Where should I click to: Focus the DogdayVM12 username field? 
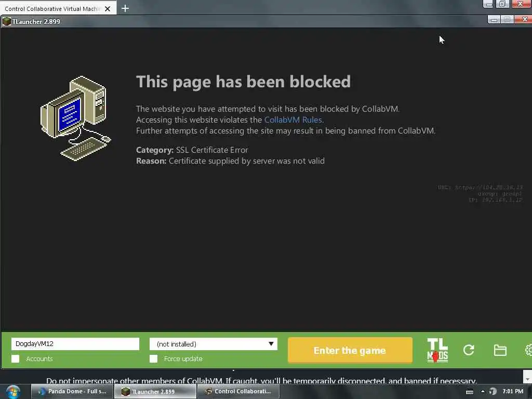(75, 344)
